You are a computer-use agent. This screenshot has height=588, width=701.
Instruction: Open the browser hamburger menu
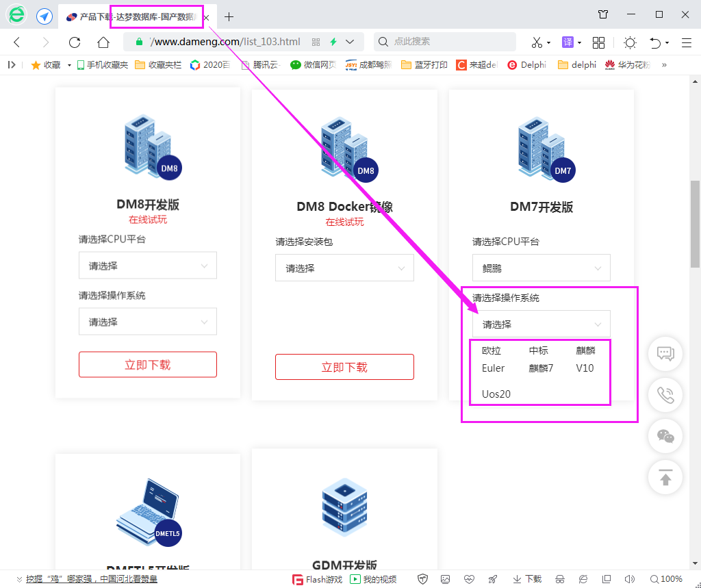point(687,42)
